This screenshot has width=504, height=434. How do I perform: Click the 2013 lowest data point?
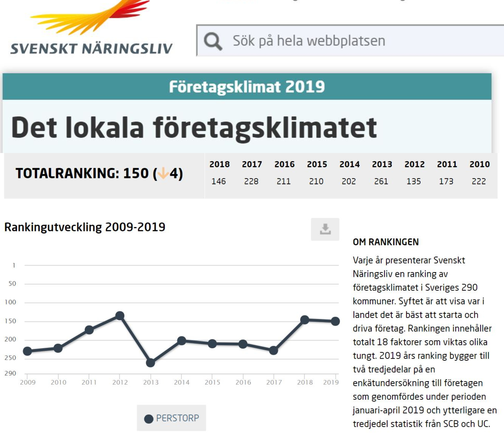tap(151, 363)
